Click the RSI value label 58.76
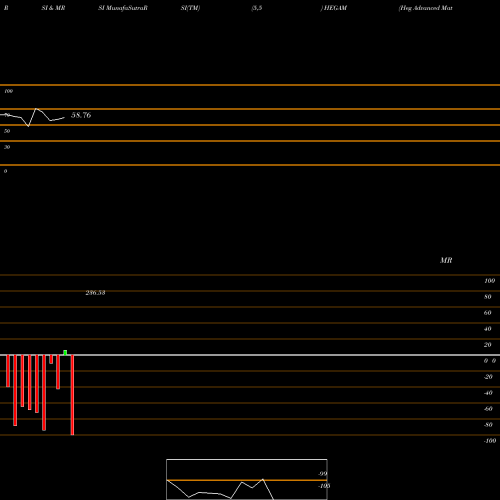Viewport: 500px width, 500px height. [x=81, y=115]
